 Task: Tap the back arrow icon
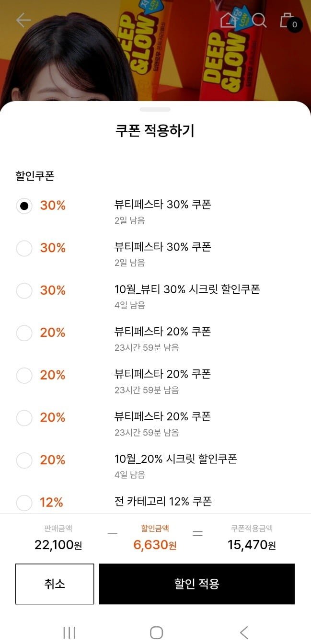coord(23,20)
